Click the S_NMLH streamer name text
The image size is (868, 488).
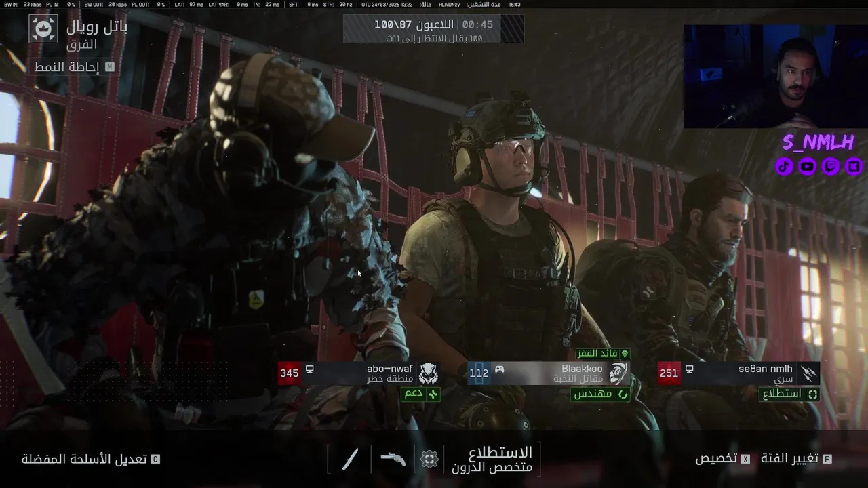[818, 142]
